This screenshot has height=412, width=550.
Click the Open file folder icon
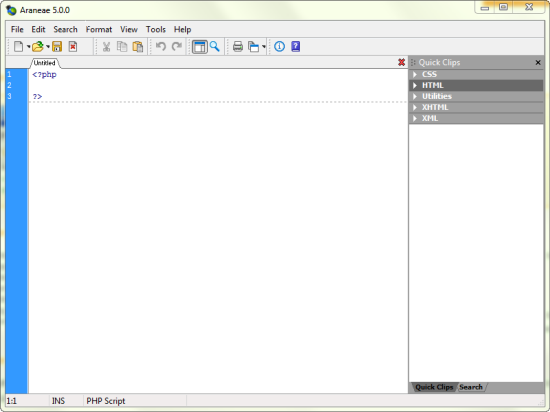[38, 46]
